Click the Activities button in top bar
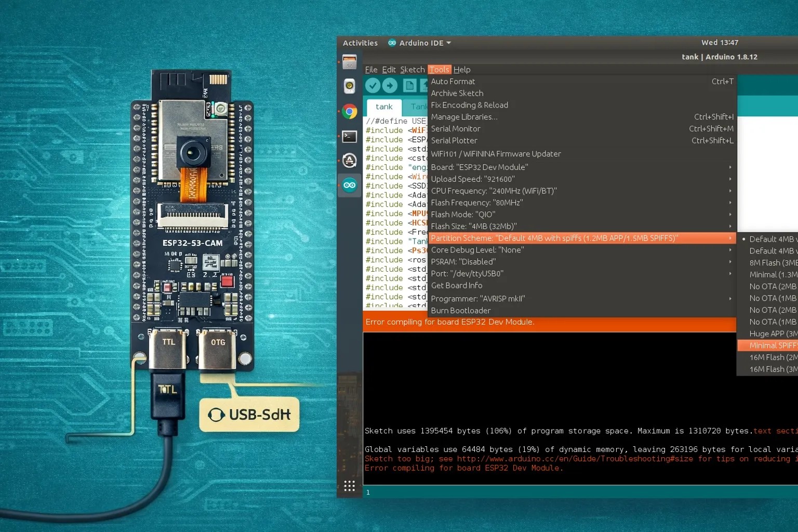 (x=360, y=43)
